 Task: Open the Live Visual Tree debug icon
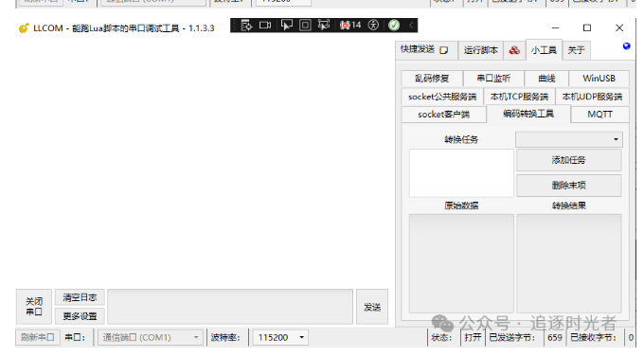246,26
